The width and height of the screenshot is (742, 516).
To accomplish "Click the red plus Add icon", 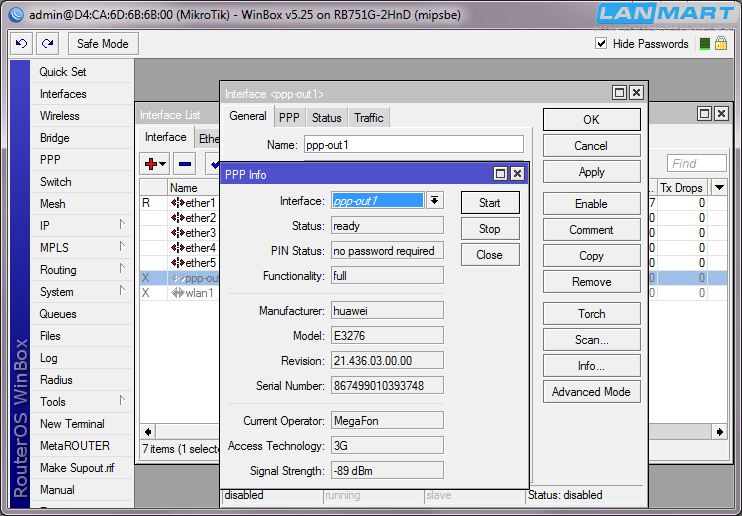I will 150,164.
